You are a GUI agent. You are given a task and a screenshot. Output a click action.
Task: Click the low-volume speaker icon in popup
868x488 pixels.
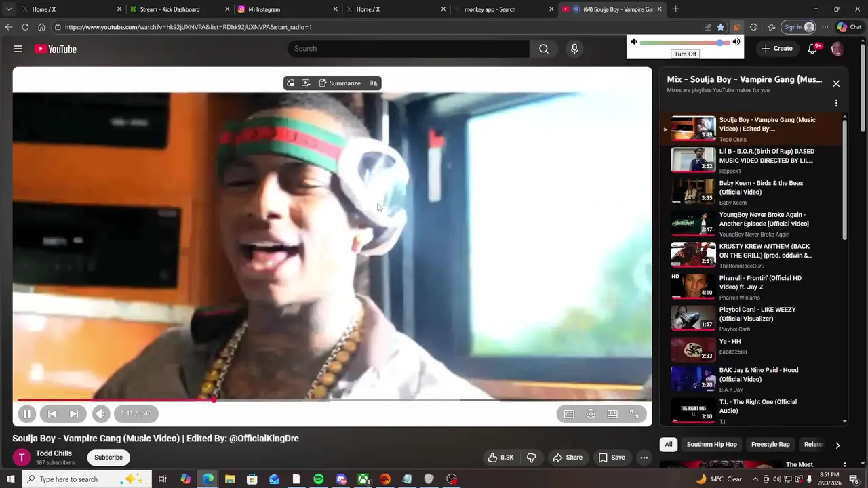(x=633, y=42)
